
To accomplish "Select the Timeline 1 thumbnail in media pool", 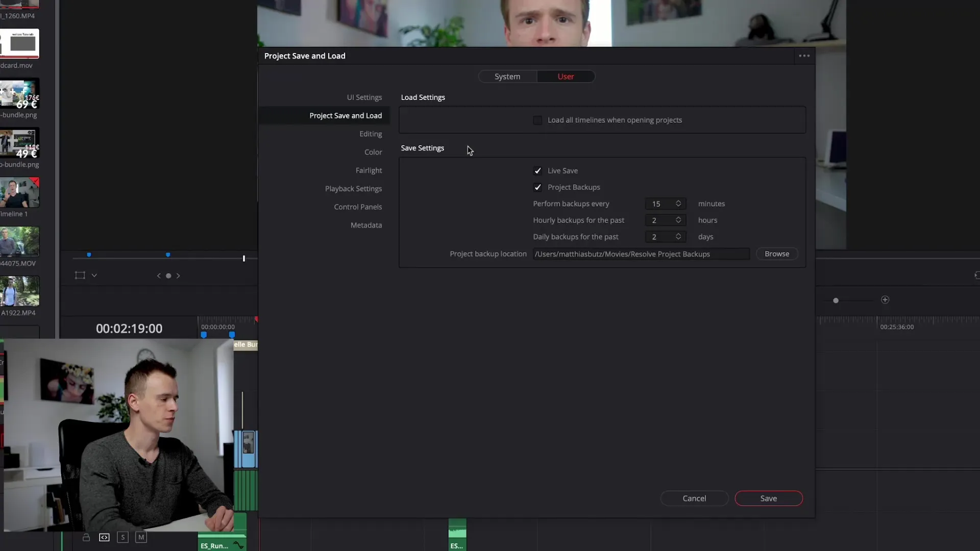I will click(19, 192).
